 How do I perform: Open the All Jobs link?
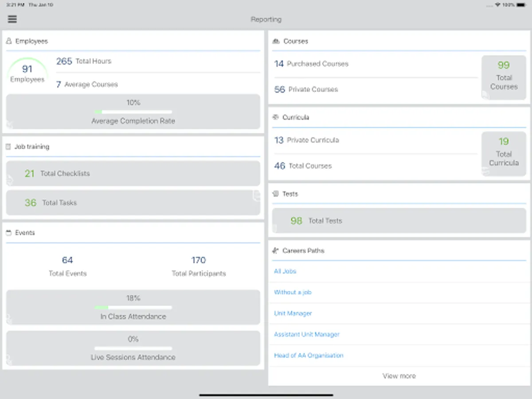tap(285, 271)
